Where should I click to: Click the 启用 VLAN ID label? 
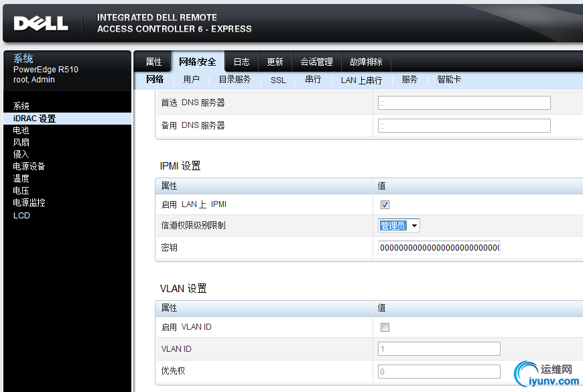186,327
